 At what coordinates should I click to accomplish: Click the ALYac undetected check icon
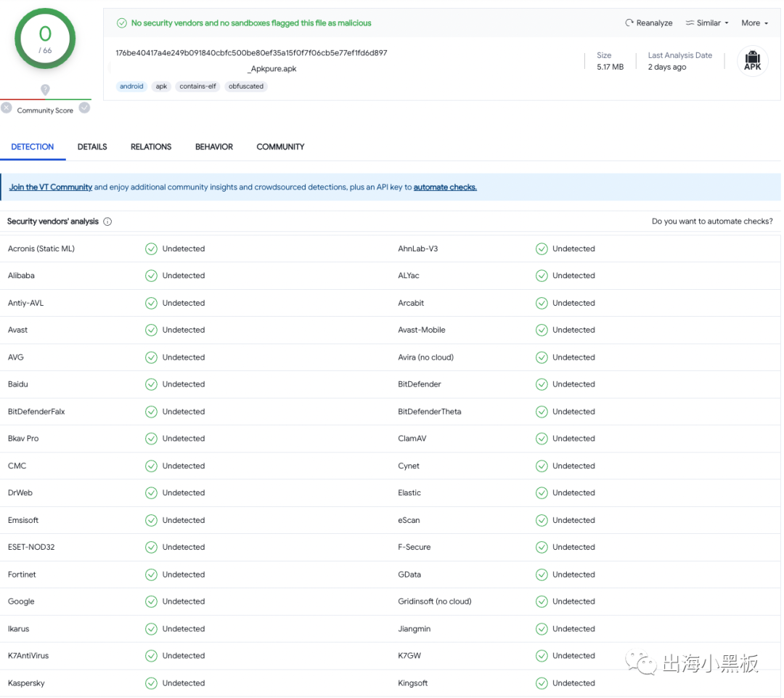tap(542, 276)
